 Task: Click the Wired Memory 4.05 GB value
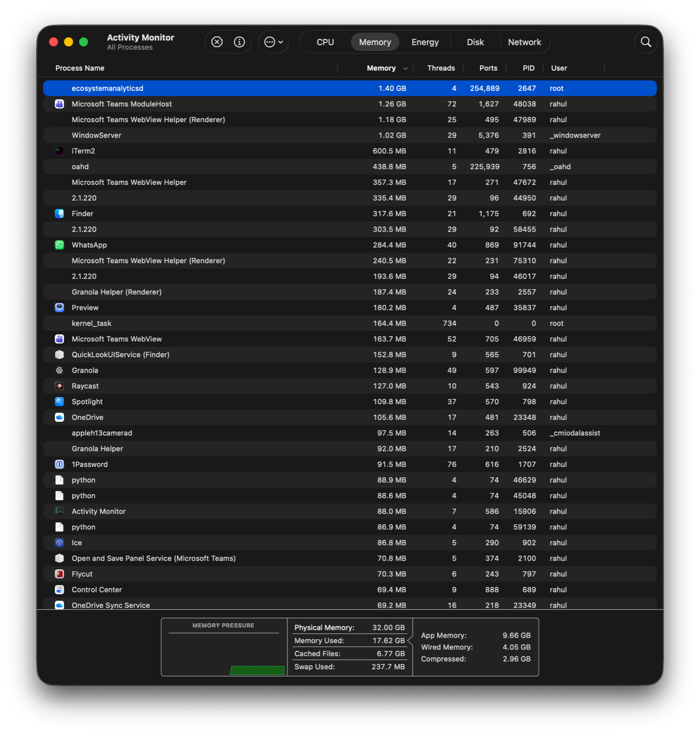(x=517, y=647)
